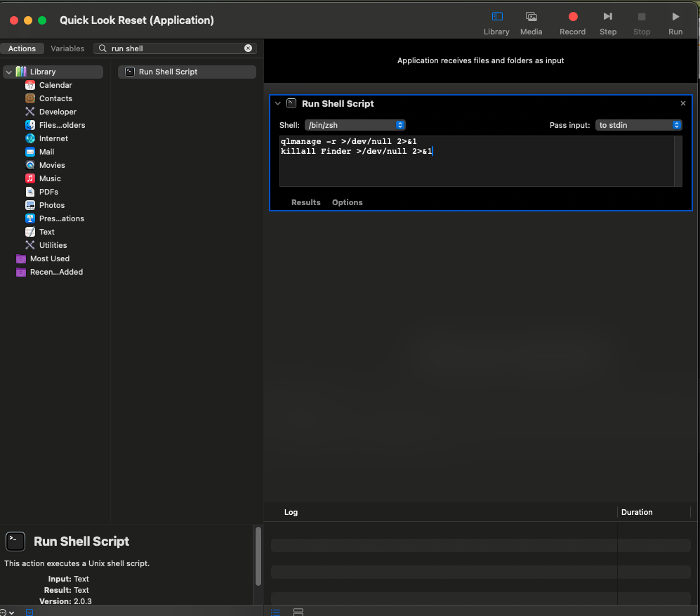Open the Pass input dropdown
The width and height of the screenshot is (700, 616).
point(638,125)
